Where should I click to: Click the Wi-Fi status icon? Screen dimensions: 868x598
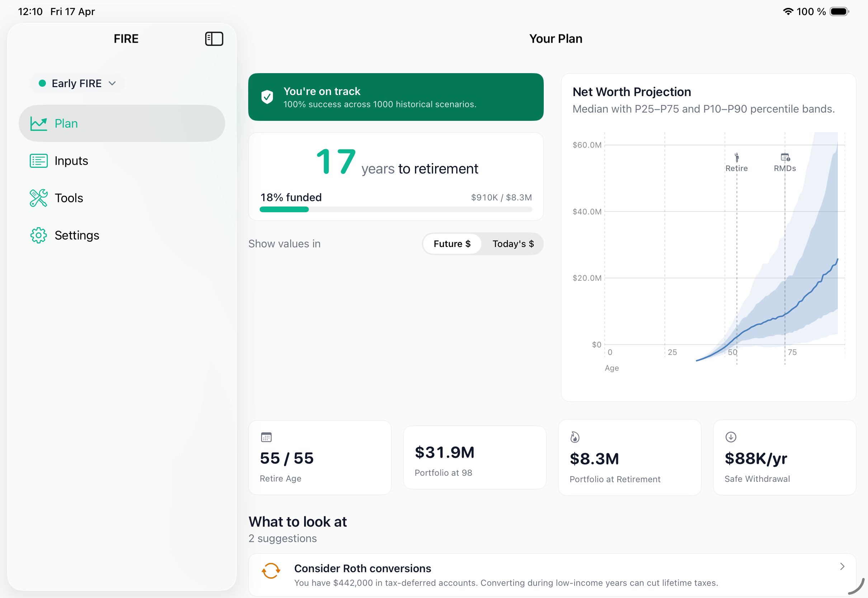(788, 11)
